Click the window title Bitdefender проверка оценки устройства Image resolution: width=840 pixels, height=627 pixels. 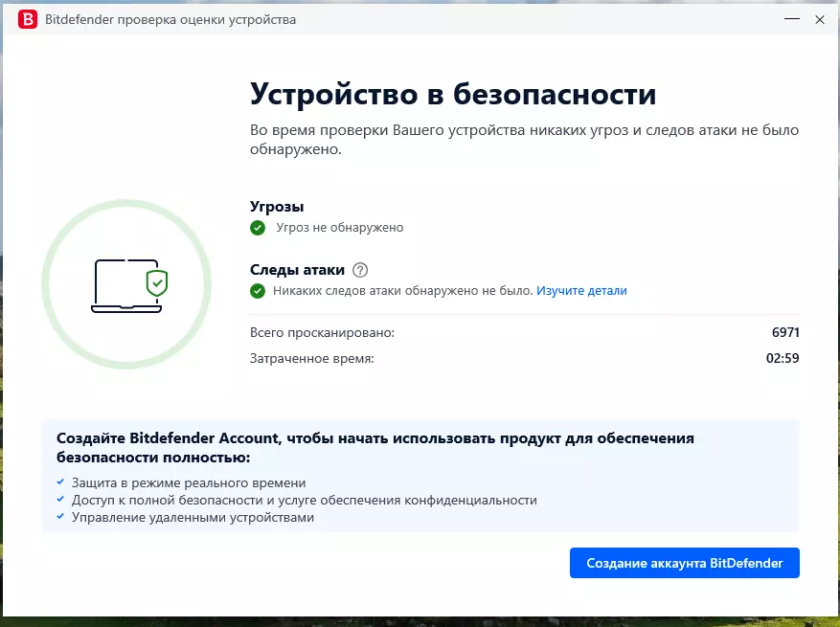pyautogui.click(x=170, y=20)
